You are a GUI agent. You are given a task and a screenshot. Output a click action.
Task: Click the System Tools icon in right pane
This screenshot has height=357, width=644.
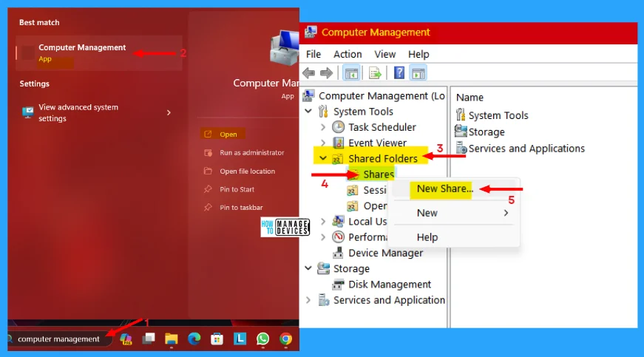[x=461, y=115]
